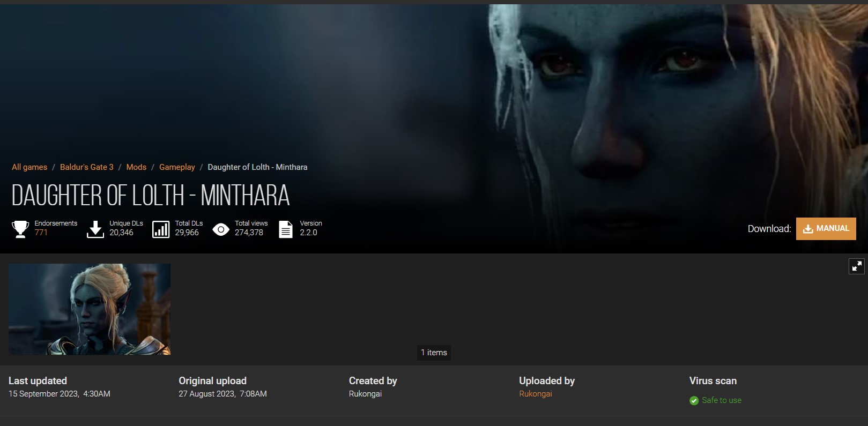Click the unique downloads value 20,346

121,233
